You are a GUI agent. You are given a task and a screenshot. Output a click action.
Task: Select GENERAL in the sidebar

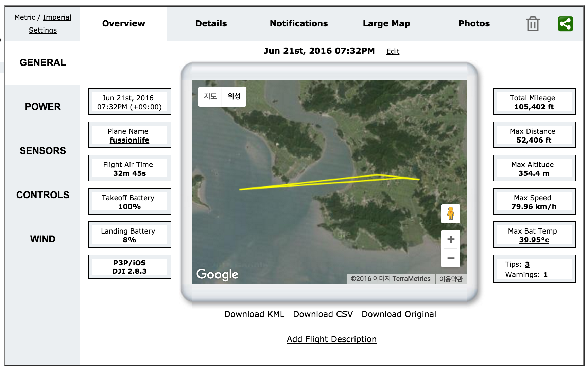click(43, 62)
